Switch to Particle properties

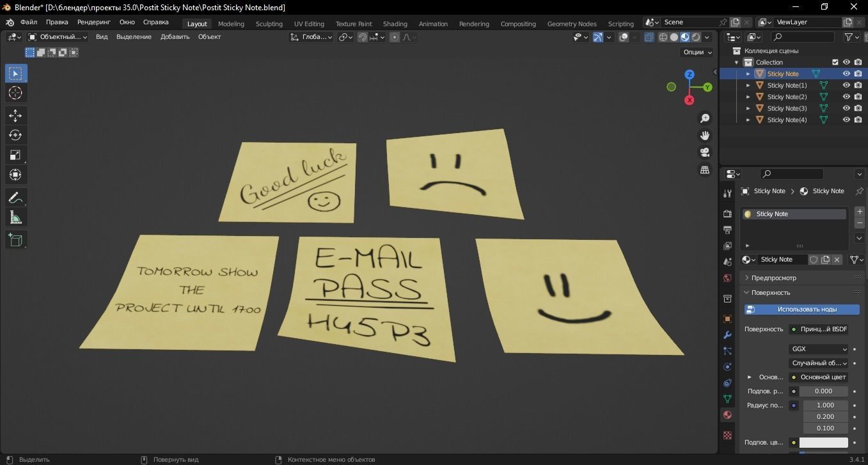(x=727, y=351)
